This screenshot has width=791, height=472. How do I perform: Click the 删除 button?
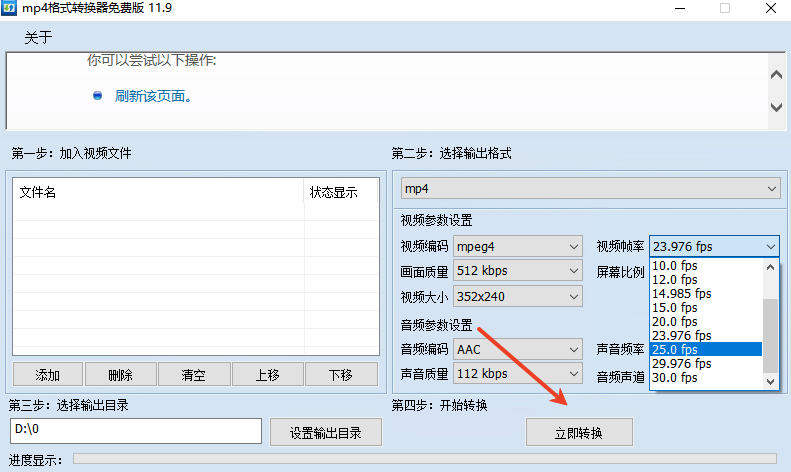click(x=121, y=375)
